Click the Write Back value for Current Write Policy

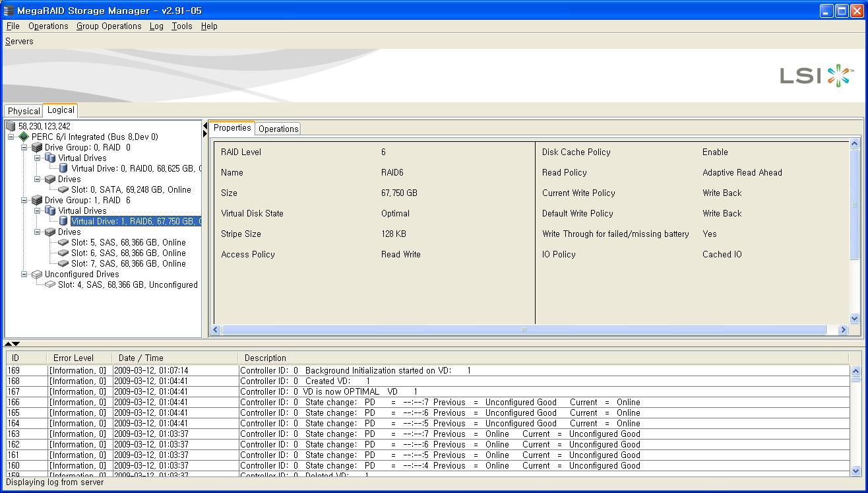point(722,193)
